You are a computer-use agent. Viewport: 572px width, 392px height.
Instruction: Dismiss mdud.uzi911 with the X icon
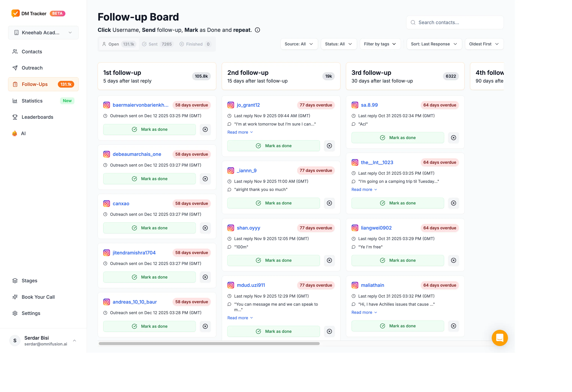[329, 332]
